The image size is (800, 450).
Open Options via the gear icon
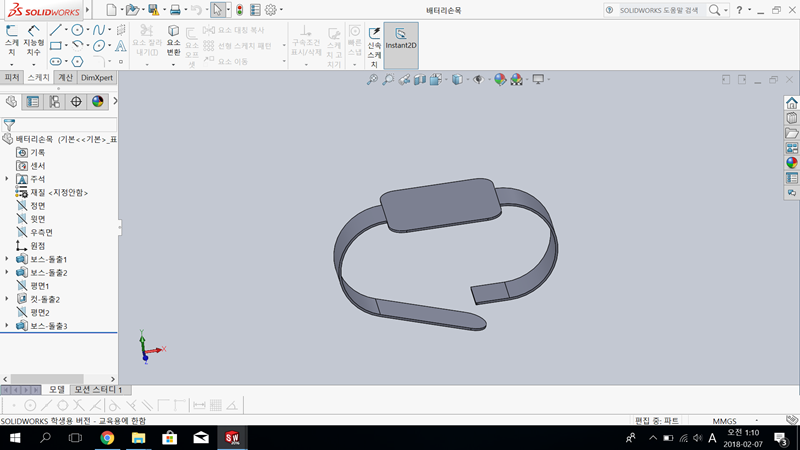[x=271, y=10]
